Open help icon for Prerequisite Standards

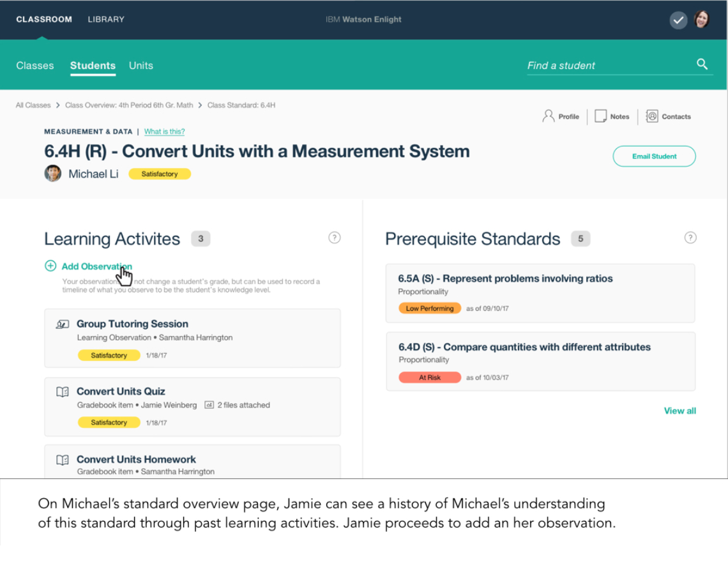tap(690, 238)
